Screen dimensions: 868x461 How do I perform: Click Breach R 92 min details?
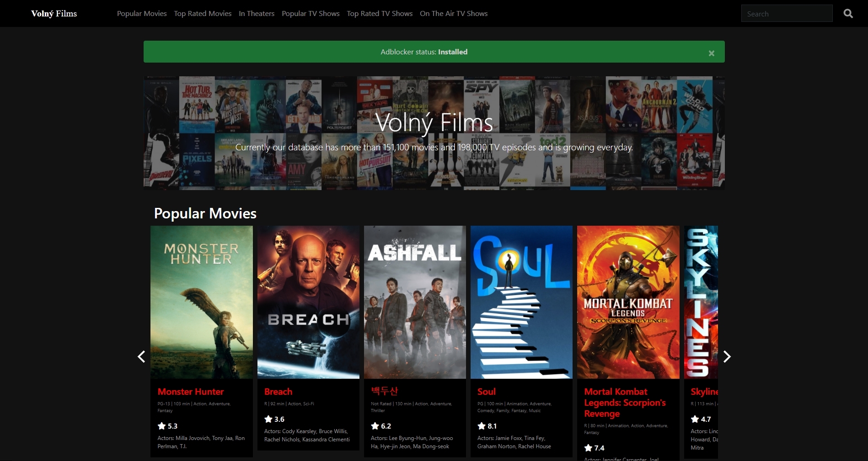289,404
